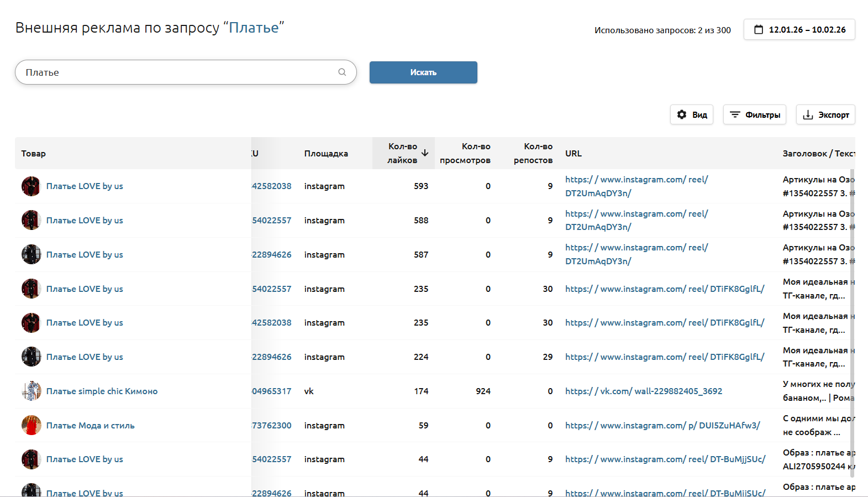The image size is (868, 497).
Task: Click the calendar icon beside date range
Action: (x=759, y=30)
